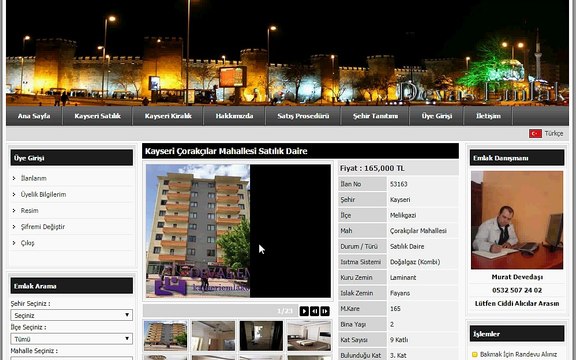Open the İletişim contact page

488,116
